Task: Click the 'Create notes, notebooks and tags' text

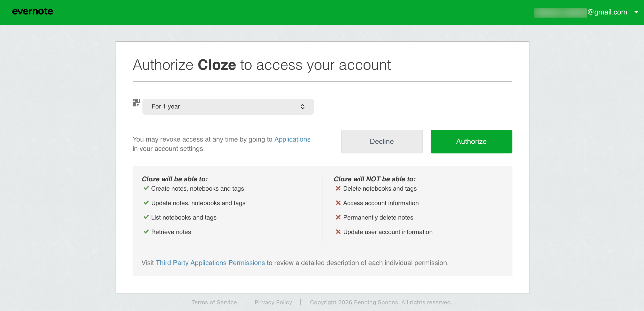Action: (x=198, y=189)
